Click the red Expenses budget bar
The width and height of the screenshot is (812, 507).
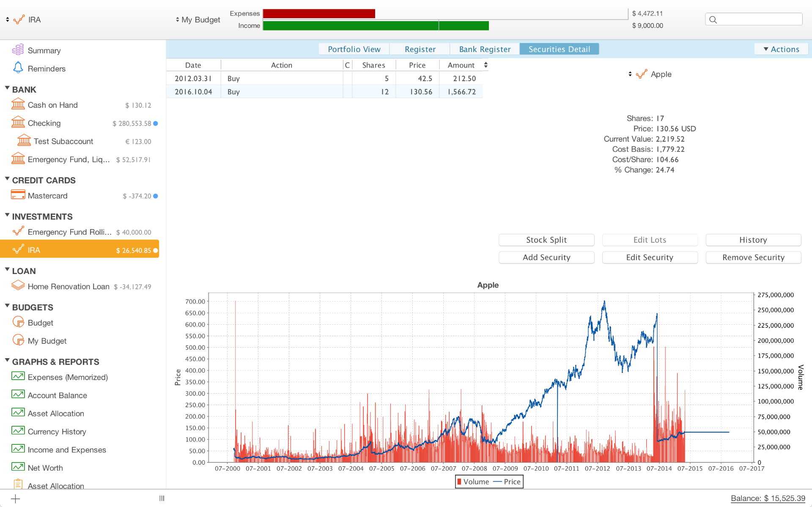pyautogui.click(x=319, y=14)
